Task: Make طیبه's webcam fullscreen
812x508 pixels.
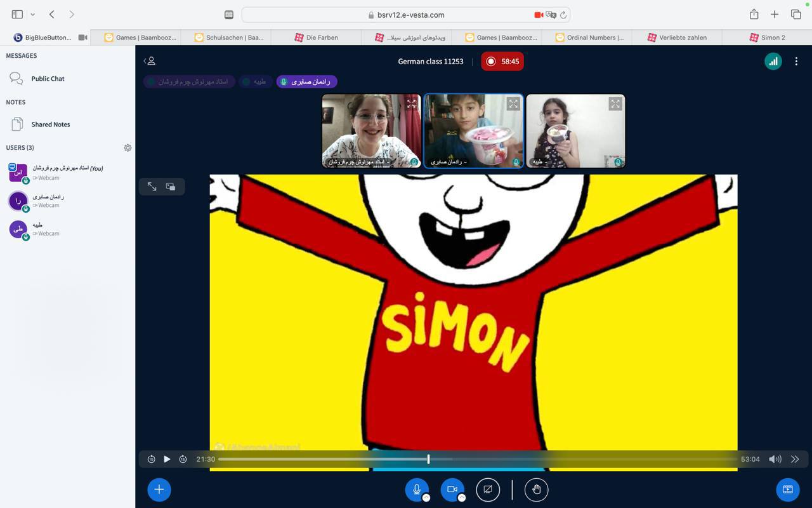Action: pyautogui.click(x=615, y=104)
